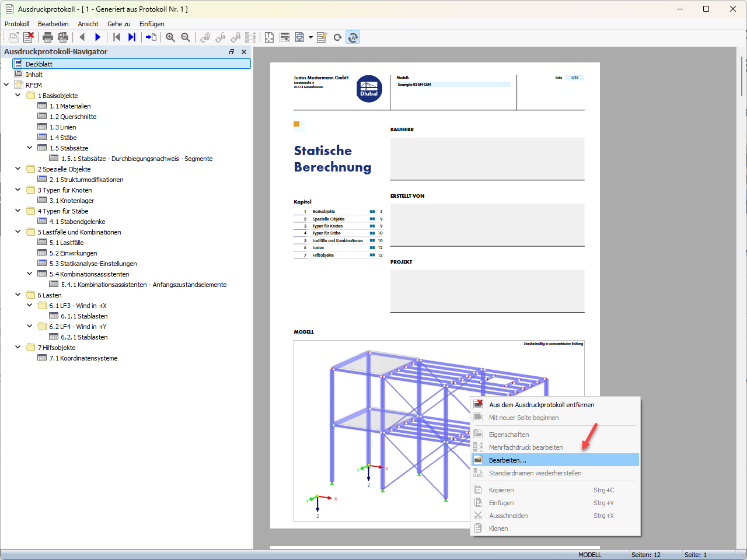This screenshot has height=560, width=747.
Task: Open the Protokoll menu
Action: point(17,24)
